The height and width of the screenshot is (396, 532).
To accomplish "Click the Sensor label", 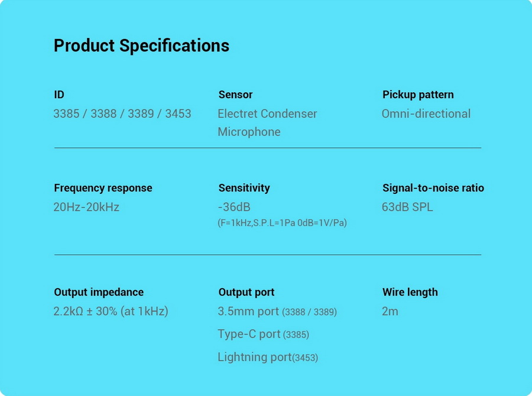I will coord(235,95).
